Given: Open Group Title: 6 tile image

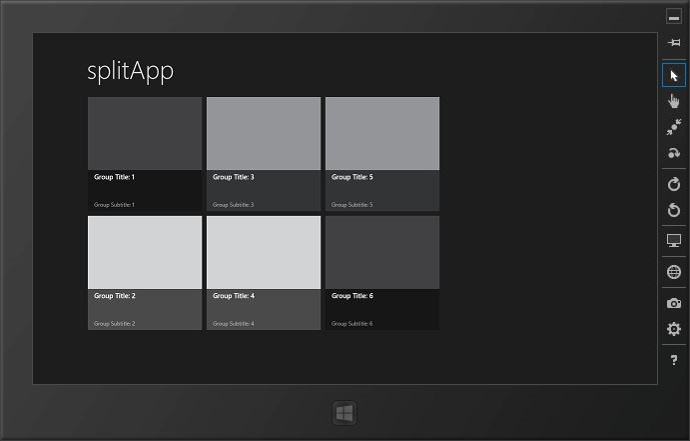Looking at the screenshot, I should 382,252.
